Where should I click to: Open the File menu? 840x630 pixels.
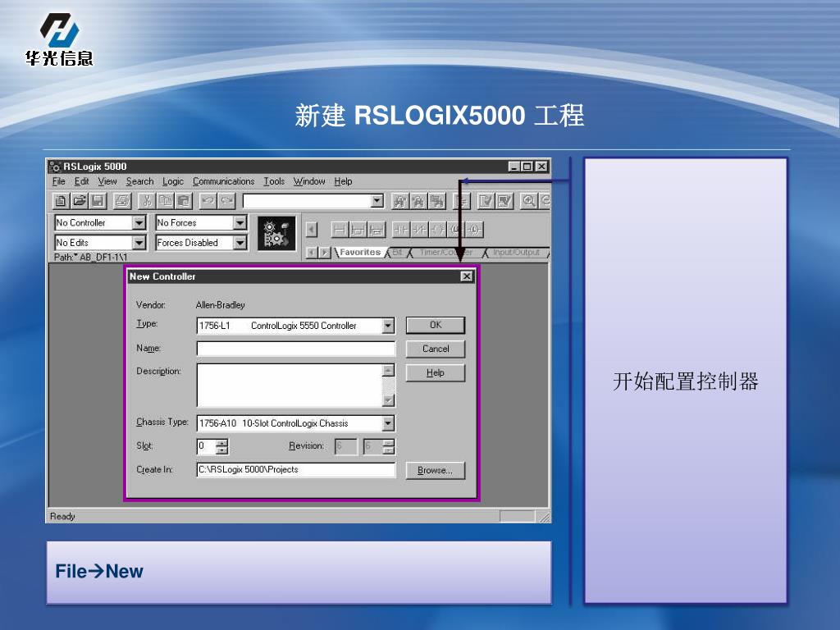(59, 181)
